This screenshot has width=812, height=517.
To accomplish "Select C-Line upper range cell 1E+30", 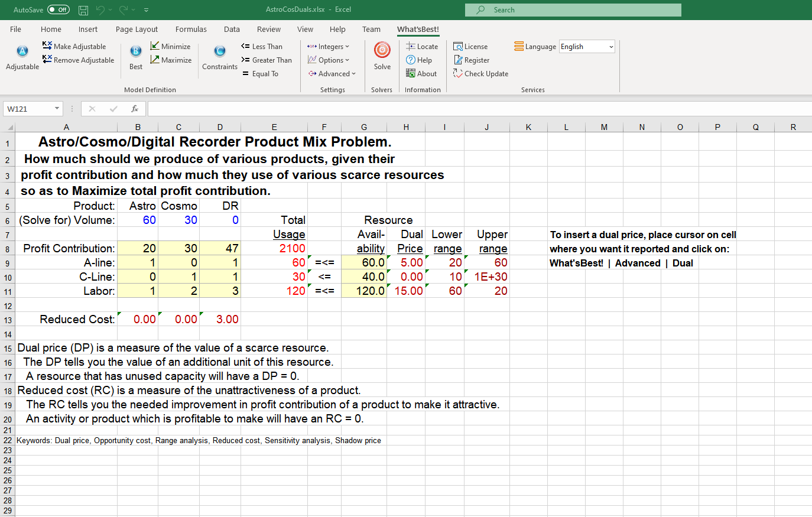I will pyautogui.click(x=486, y=277).
